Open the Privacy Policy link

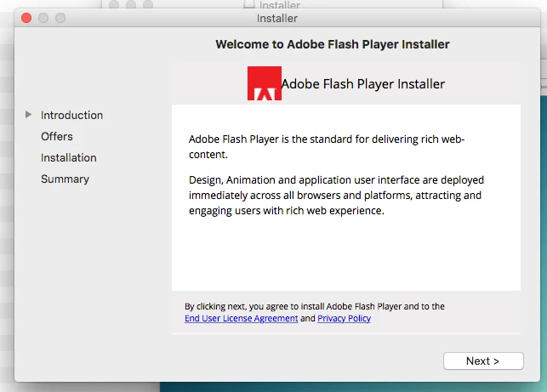point(344,318)
